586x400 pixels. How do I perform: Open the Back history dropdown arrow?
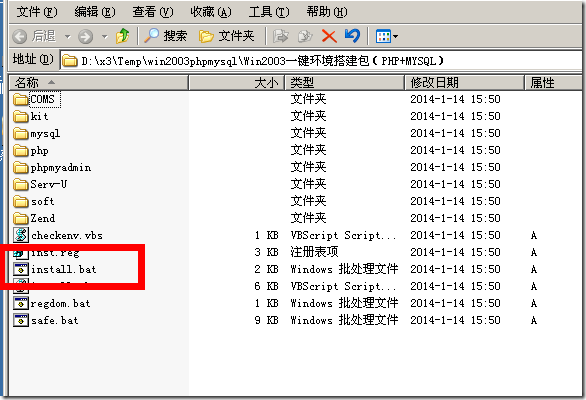tap(68, 37)
